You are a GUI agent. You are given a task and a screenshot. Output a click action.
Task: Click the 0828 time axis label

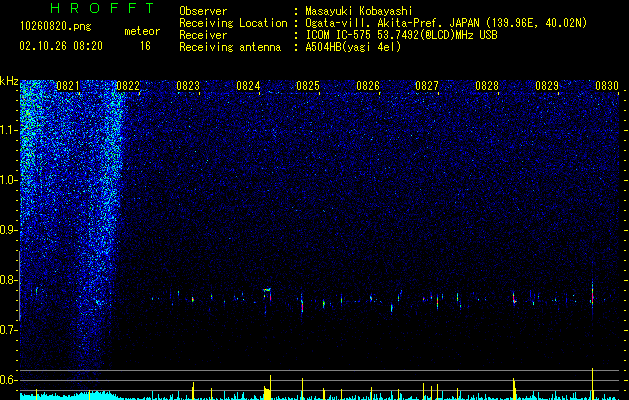click(x=487, y=86)
